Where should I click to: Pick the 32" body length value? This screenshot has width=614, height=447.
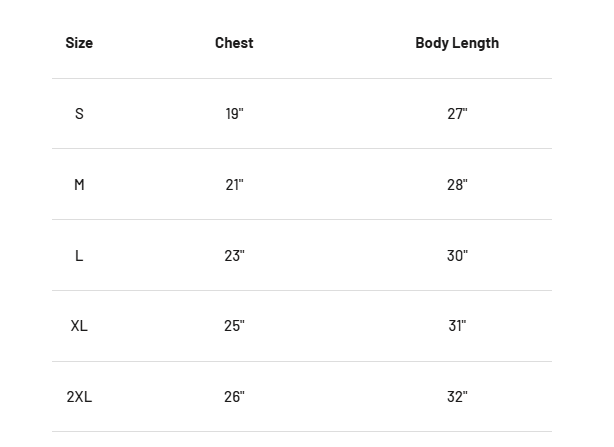(x=457, y=396)
